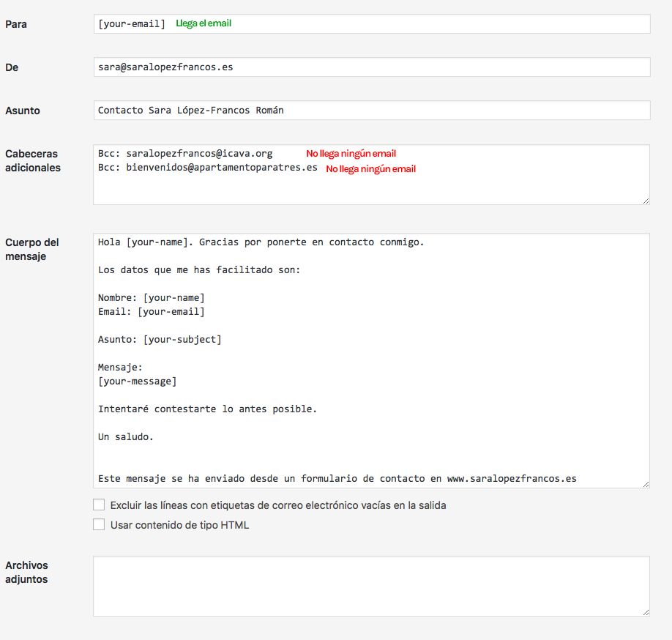Click the 'Asunto' field label
The width and height of the screenshot is (672, 640).
pyautogui.click(x=23, y=111)
